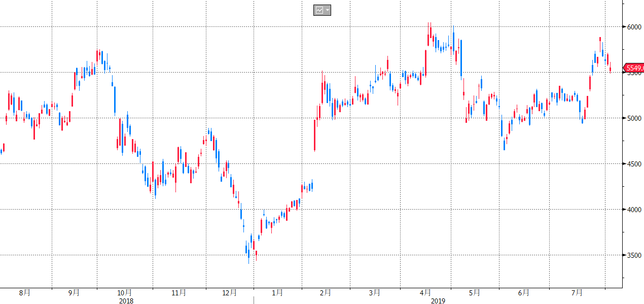The image size is (644, 304).
Task: Select the 6月 month label
Action: tap(524, 293)
